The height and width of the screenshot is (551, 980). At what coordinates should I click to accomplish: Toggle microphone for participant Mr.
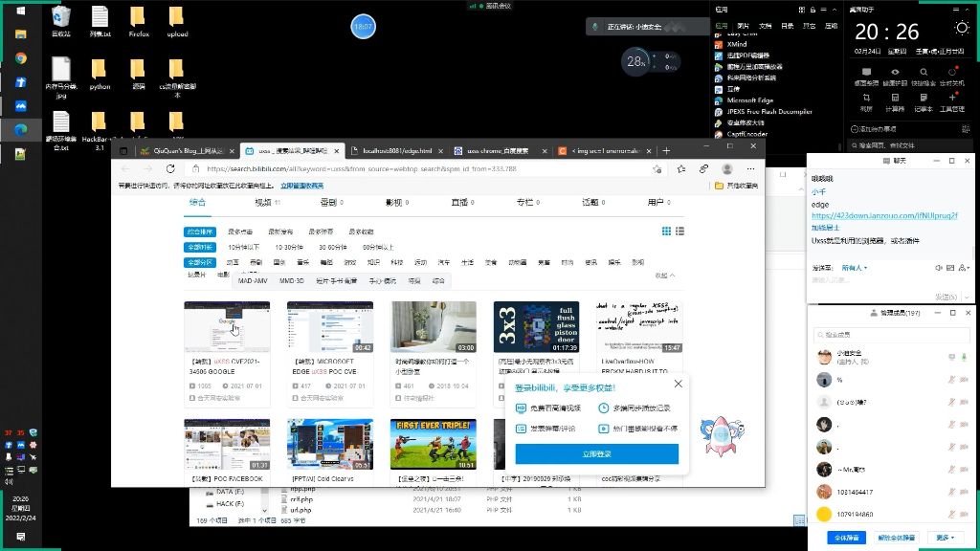click(x=951, y=469)
